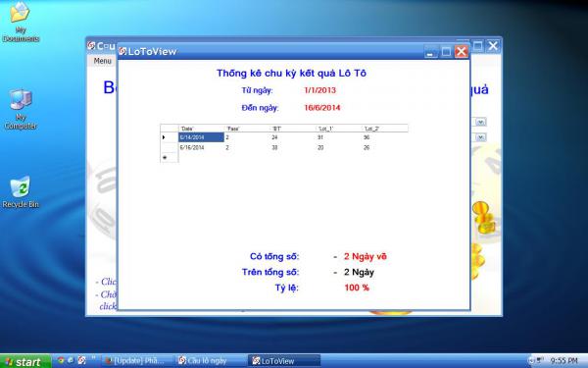Click the LoToView title bar app icon
Viewport: 588px width, 368px height.
coord(122,51)
